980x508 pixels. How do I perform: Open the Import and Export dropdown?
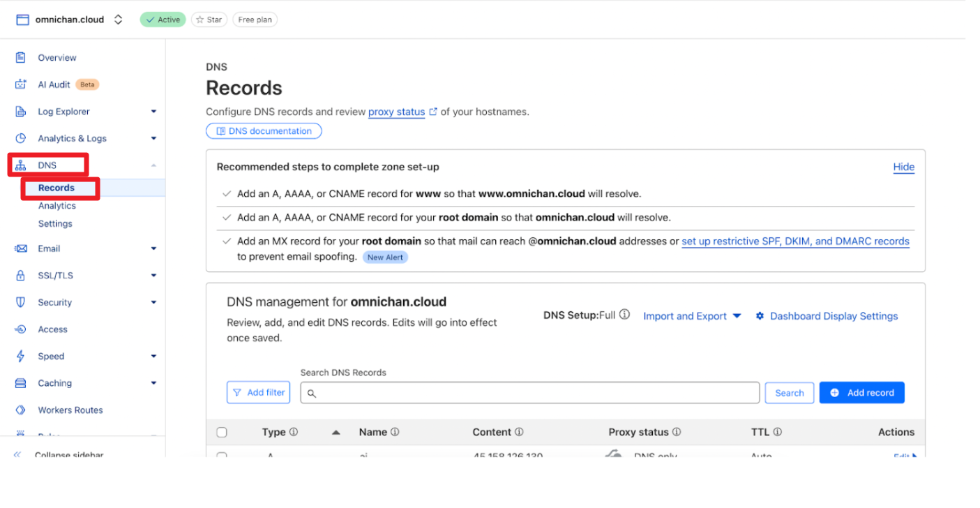(x=692, y=316)
